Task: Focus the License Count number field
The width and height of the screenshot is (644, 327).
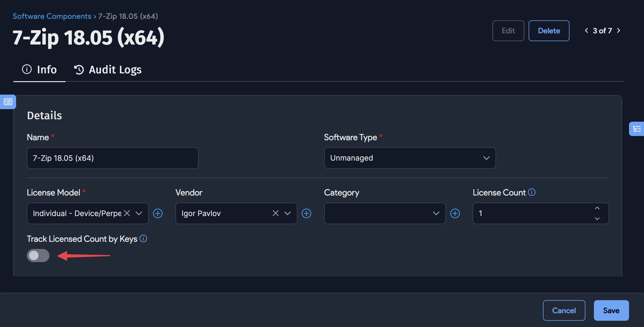Action: pos(541,213)
